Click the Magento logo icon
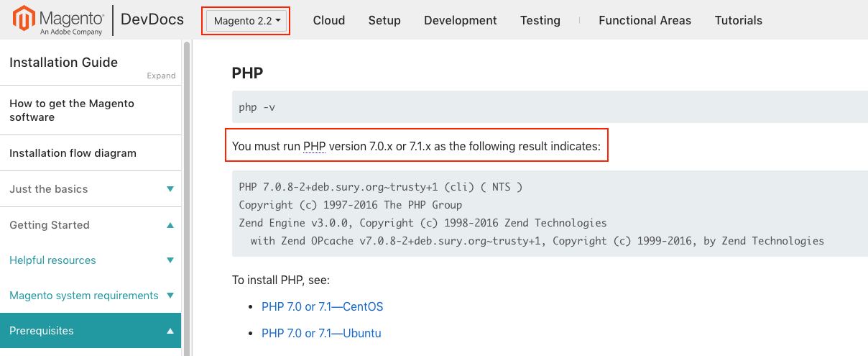The width and height of the screenshot is (868, 356). click(22, 20)
